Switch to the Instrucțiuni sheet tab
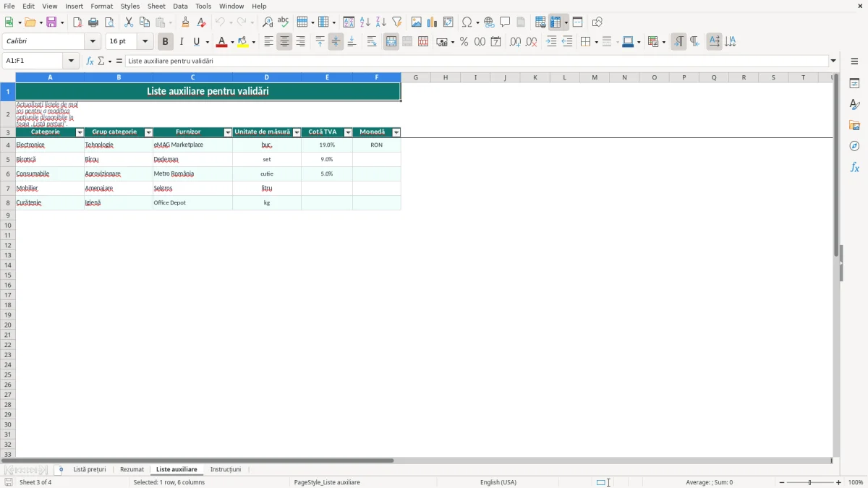The height and width of the screenshot is (488, 868). (x=226, y=470)
